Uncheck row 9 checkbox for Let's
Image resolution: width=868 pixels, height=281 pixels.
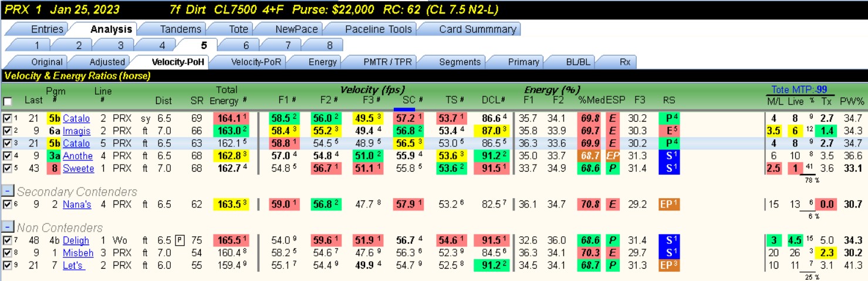point(7,266)
